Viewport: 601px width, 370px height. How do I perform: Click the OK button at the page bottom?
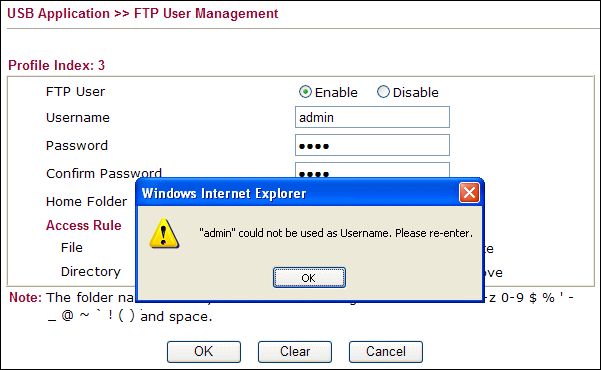pos(204,352)
